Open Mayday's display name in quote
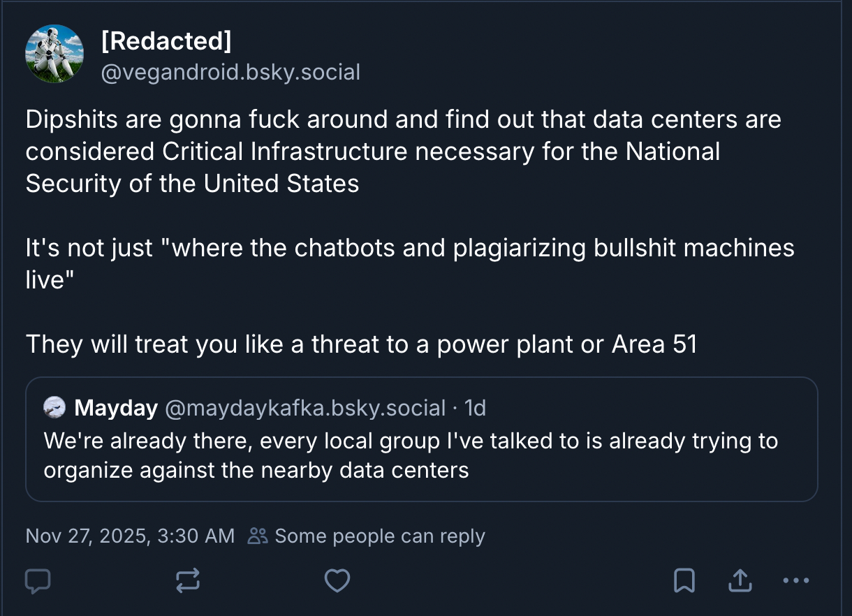 tap(116, 408)
